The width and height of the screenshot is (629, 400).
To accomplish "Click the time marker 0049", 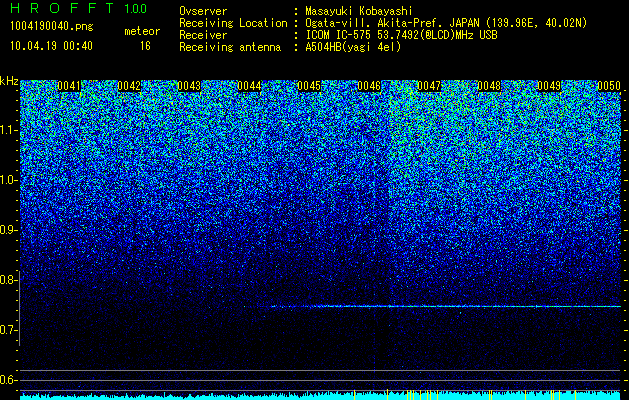I will (x=549, y=86).
